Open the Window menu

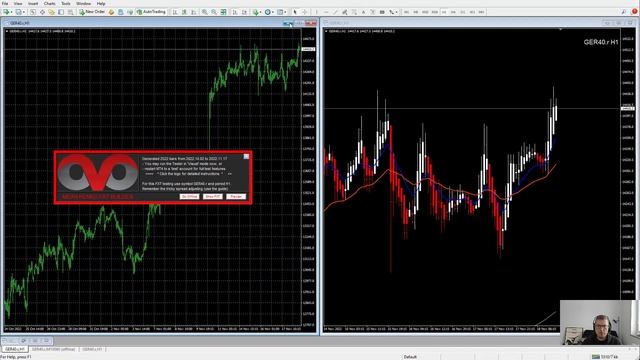(x=83, y=3)
